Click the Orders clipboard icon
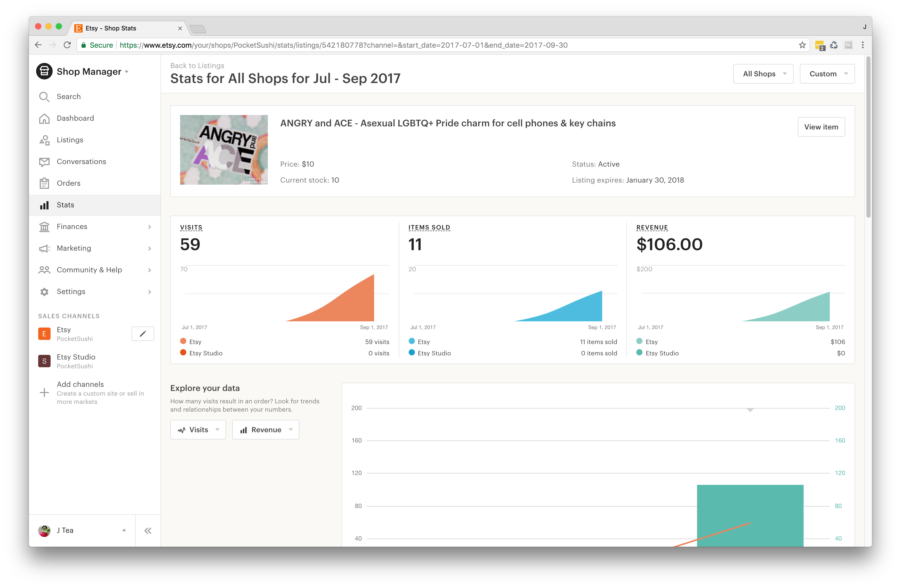Viewport: 901px width, 588px height. (x=44, y=183)
